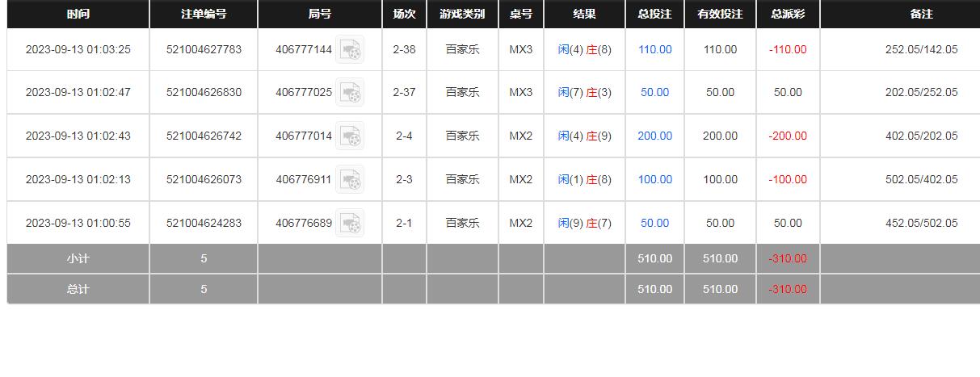
Task: Click result 闲(4) 庄(9) cell
Action: pyautogui.click(x=584, y=136)
